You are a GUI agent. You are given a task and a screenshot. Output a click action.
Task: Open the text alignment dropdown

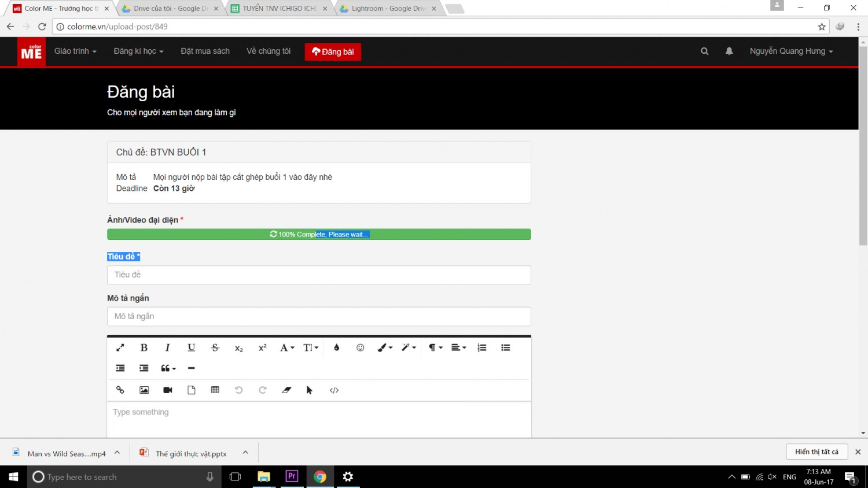coord(459,347)
